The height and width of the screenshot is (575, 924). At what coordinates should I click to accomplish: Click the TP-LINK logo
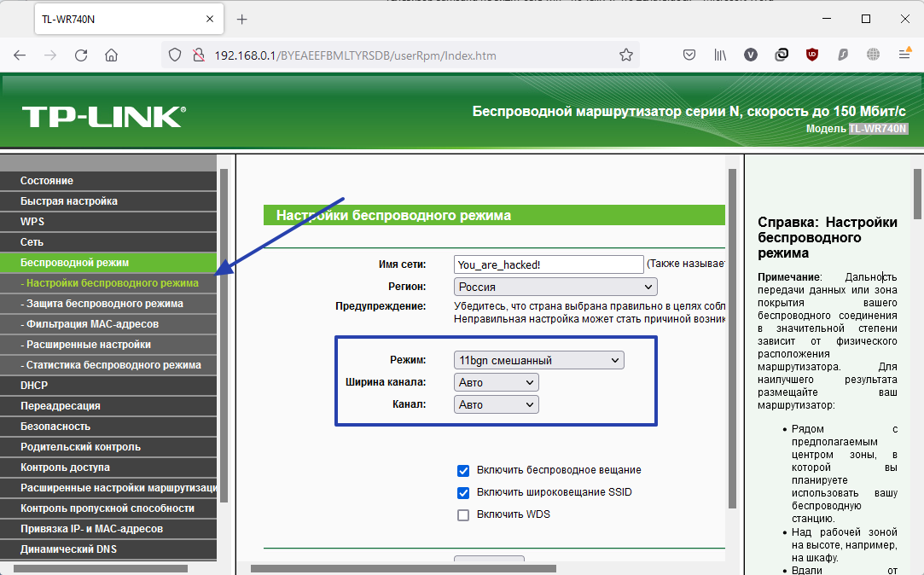[104, 117]
